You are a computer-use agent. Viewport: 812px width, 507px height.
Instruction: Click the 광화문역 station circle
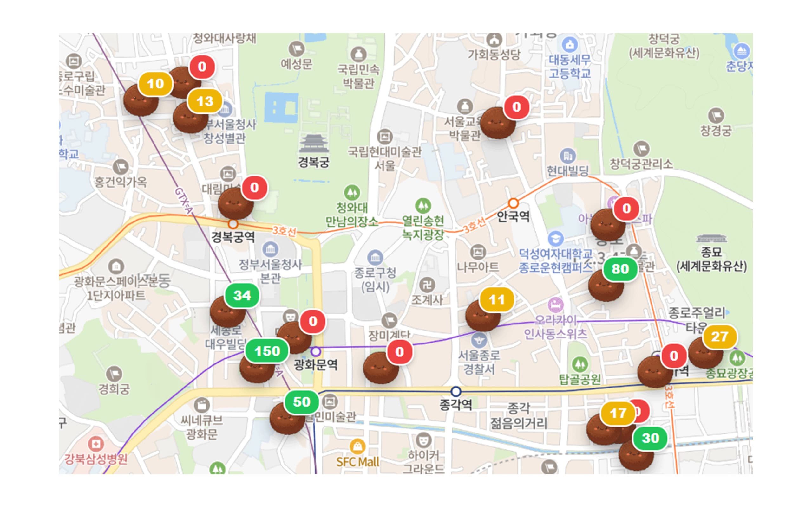315,351
